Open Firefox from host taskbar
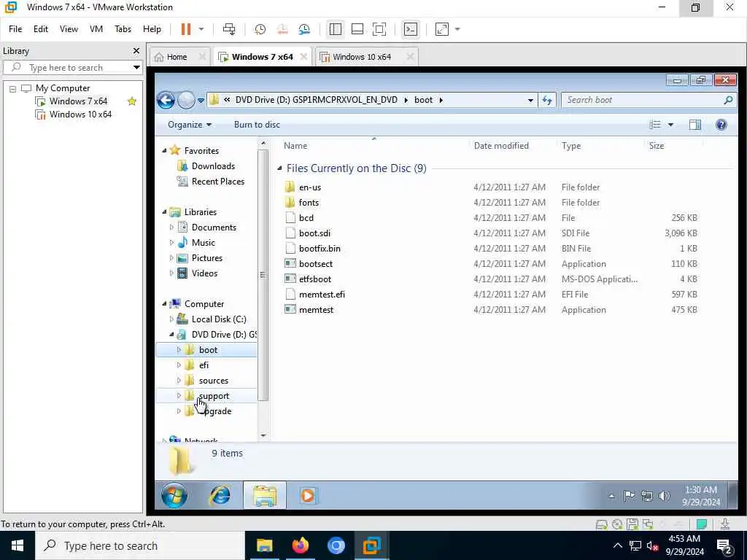Viewport: 747px width, 560px height. tap(300, 545)
